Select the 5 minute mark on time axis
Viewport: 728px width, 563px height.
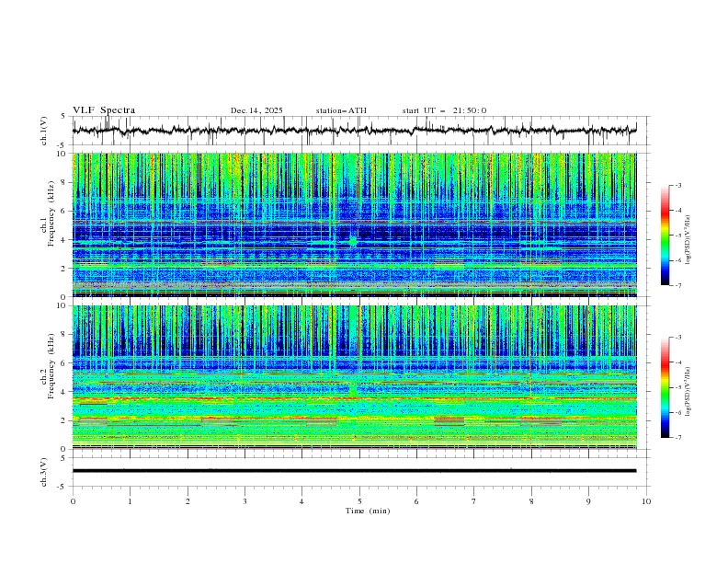point(360,500)
